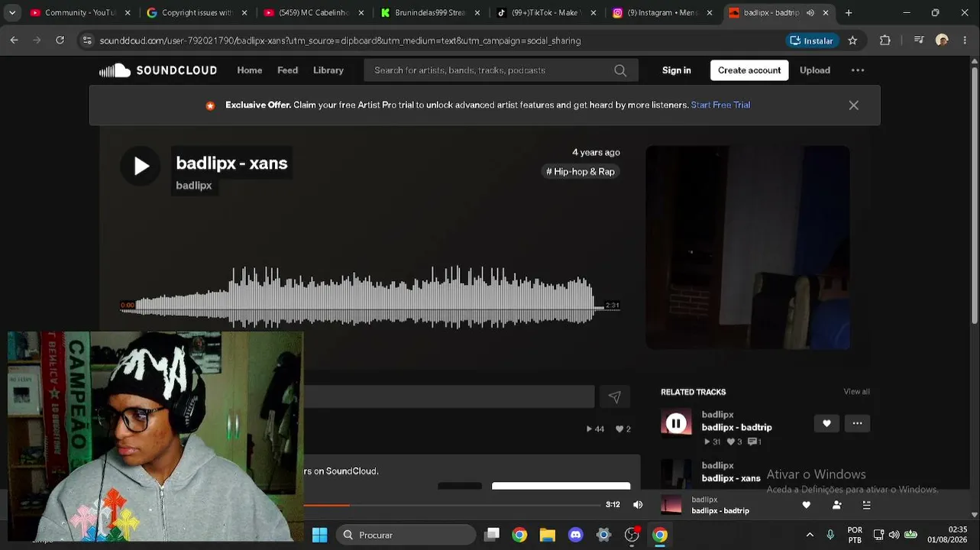Bookmark this page with the star icon
The height and width of the screenshot is (550, 980).
coord(852,40)
